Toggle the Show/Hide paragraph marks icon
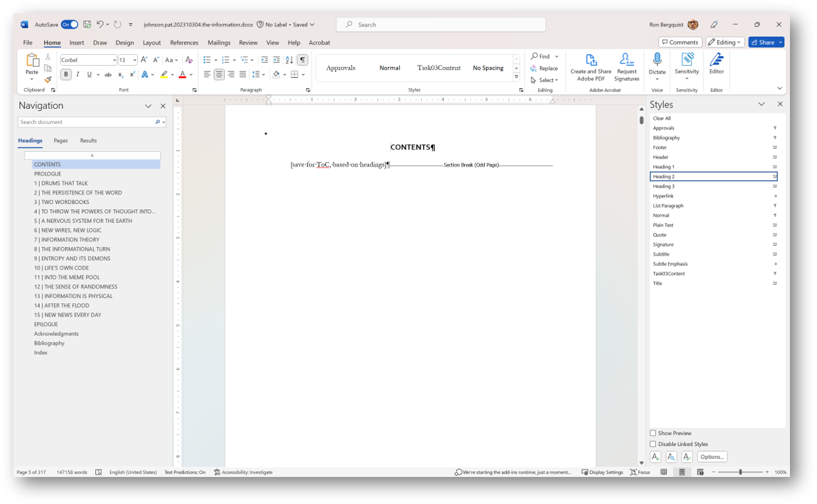Image resolution: width=817 pixels, height=504 pixels. 302,59
